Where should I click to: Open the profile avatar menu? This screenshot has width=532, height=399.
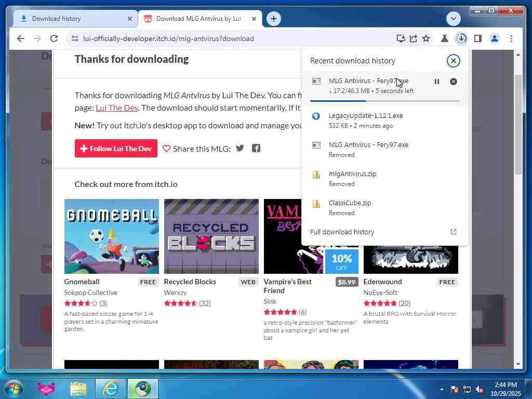click(x=495, y=38)
